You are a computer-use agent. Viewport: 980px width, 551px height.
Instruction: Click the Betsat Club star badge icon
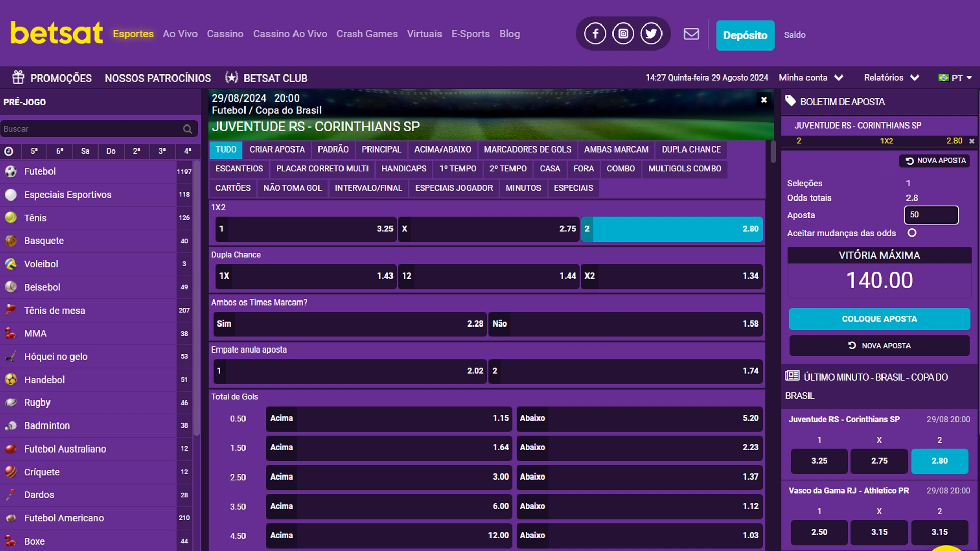click(x=232, y=77)
